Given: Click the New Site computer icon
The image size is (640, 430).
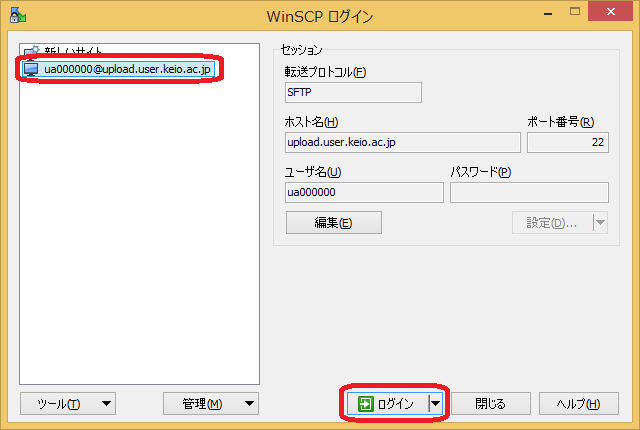Looking at the screenshot, I should [32, 50].
